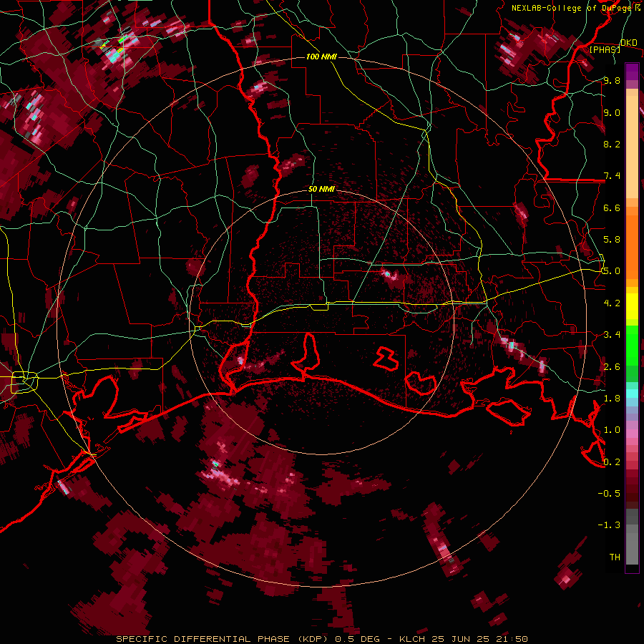Viewport: 644px width, 644px height.
Task: Click the 8.2 color scale value
Action: click(612, 144)
